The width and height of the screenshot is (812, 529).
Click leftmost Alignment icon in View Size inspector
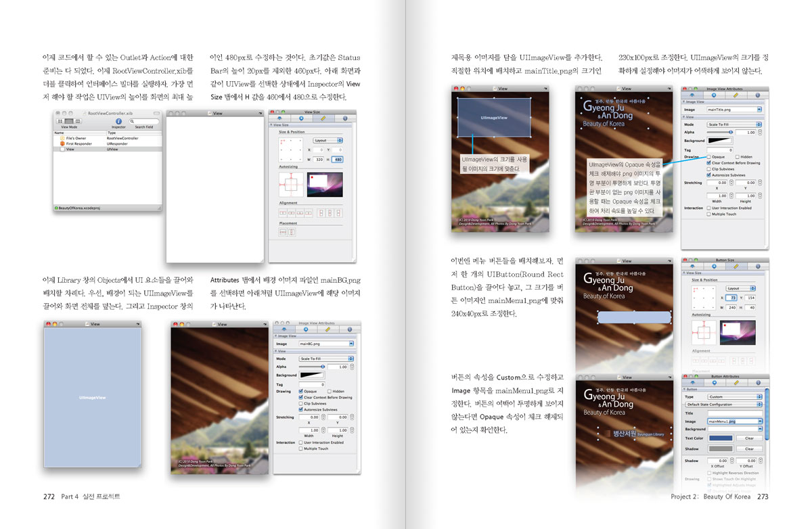[x=283, y=212]
